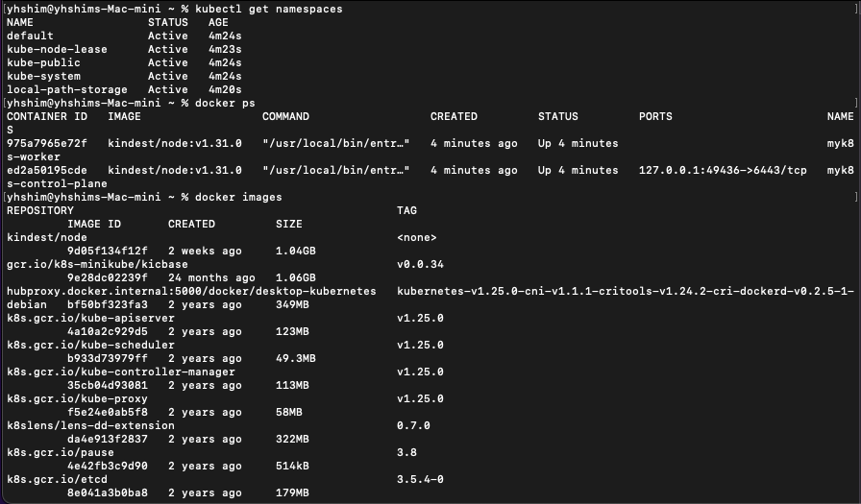
Task: Select the 'k8s.gcr.io/kube-apiserver' repository
Action: point(90,318)
